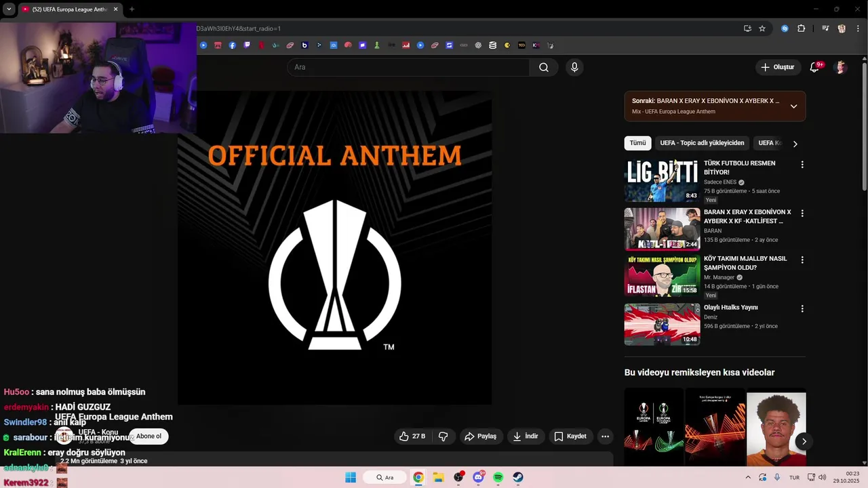Open the Twitch bookmark icon
868x488 pixels.
tap(247, 45)
